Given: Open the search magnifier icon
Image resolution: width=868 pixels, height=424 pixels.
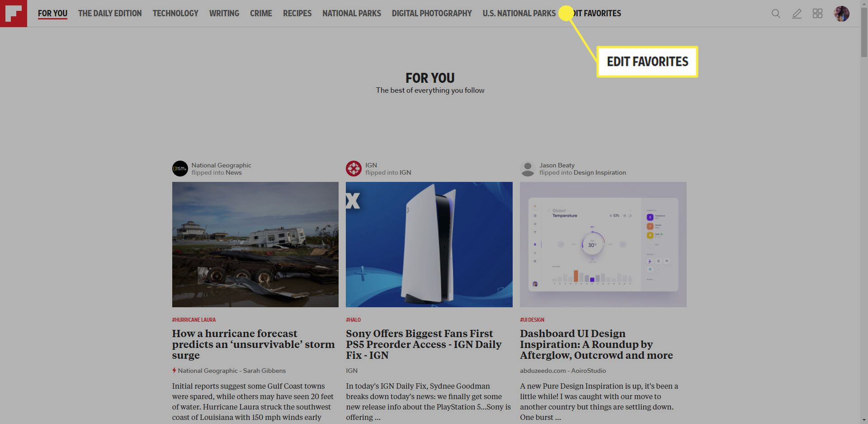Looking at the screenshot, I should [x=776, y=14].
